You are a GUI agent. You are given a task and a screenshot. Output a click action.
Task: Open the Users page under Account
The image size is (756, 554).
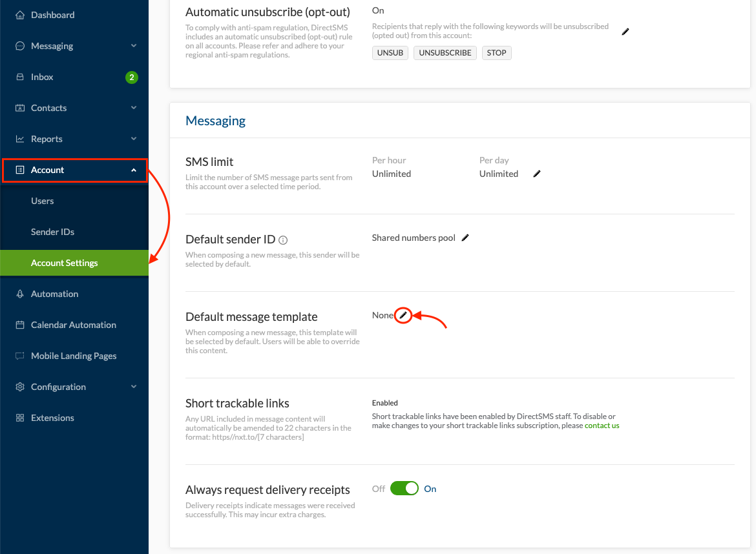pyautogui.click(x=42, y=201)
